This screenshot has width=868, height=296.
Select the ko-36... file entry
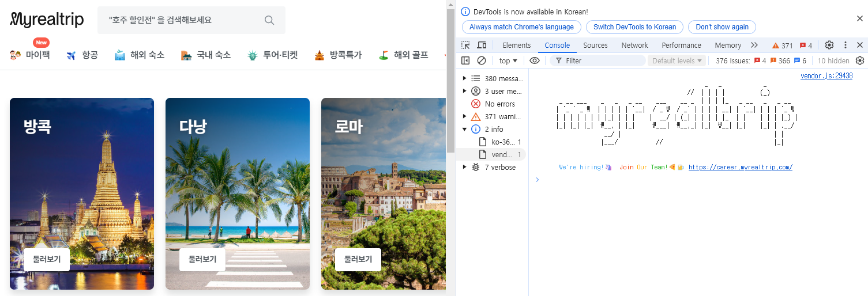[x=491, y=142]
